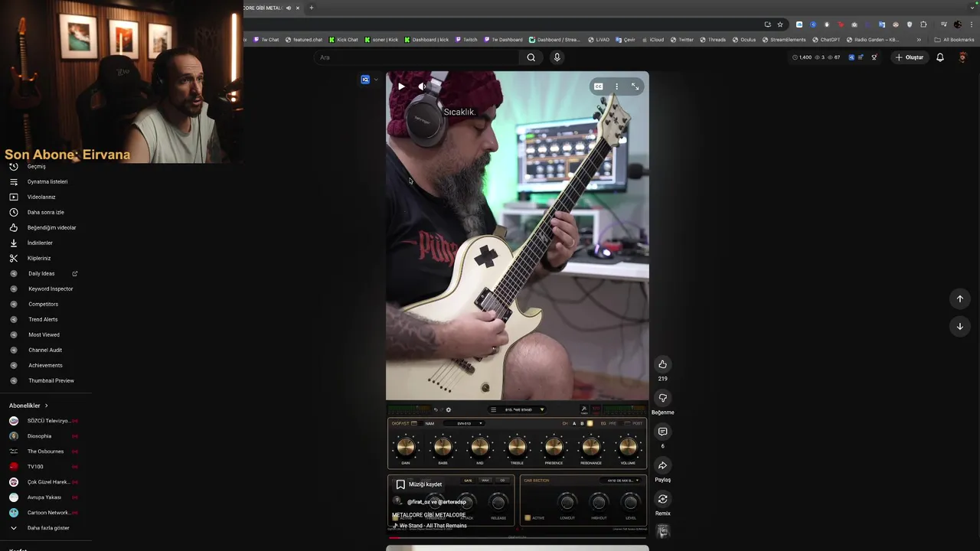Open Beğendiğim videolar in the sidebar
Screen dimensions: 980x551
click(x=46, y=227)
